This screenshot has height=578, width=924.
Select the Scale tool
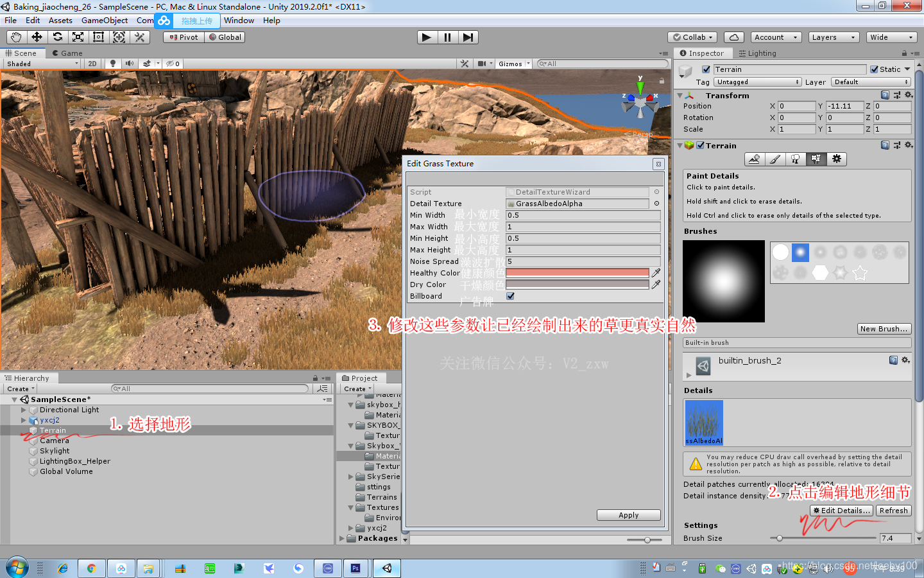point(78,37)
